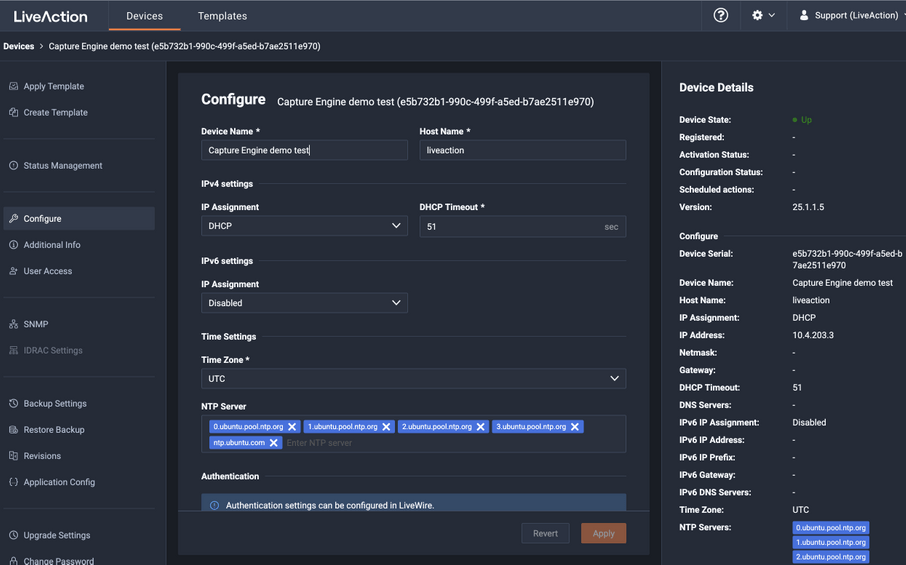Viewport: 906px width, 565px height.
Task: Click the Upgrade Settings icon
Action: tap(13, 535)
